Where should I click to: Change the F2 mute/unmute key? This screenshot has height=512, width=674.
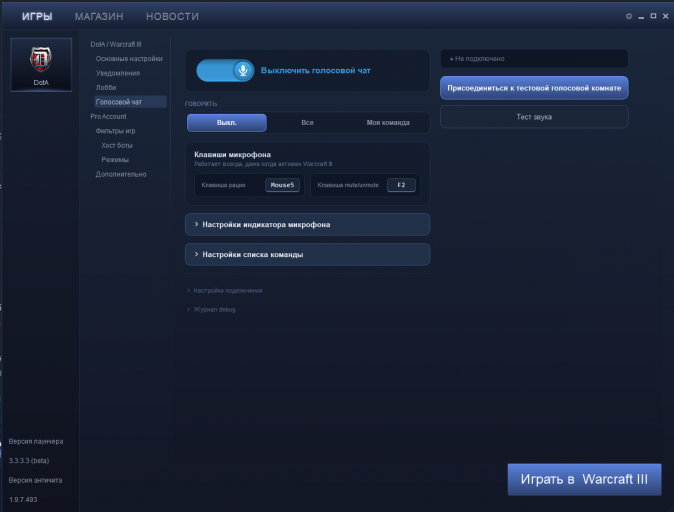401,185
